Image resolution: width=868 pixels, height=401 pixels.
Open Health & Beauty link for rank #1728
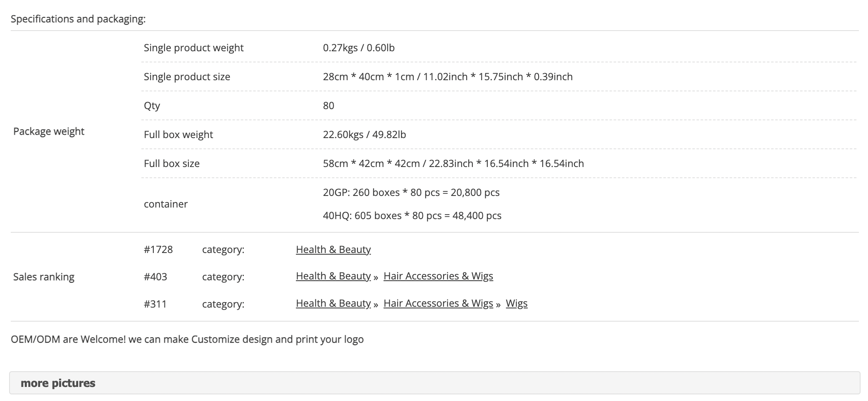(333, 249)
